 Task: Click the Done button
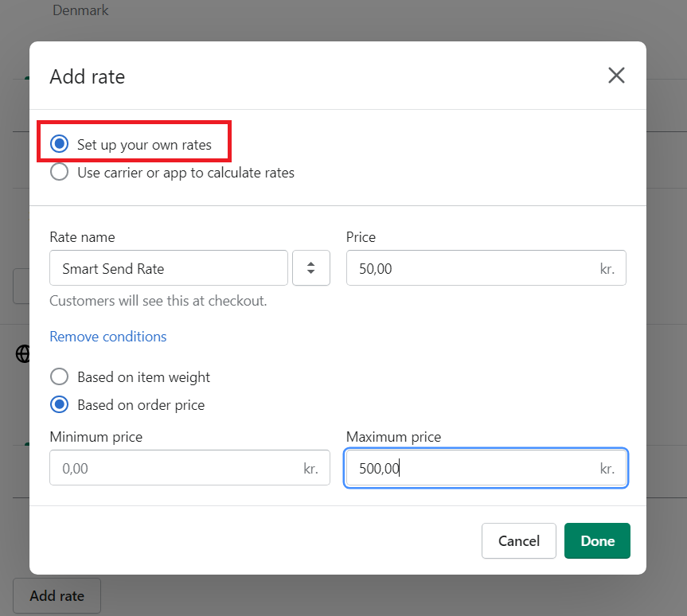point(597,540)
